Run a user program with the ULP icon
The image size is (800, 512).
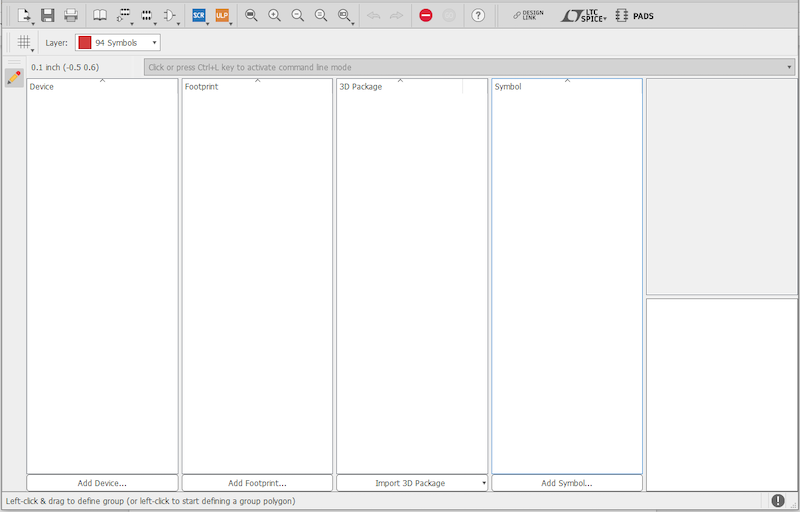222,15
